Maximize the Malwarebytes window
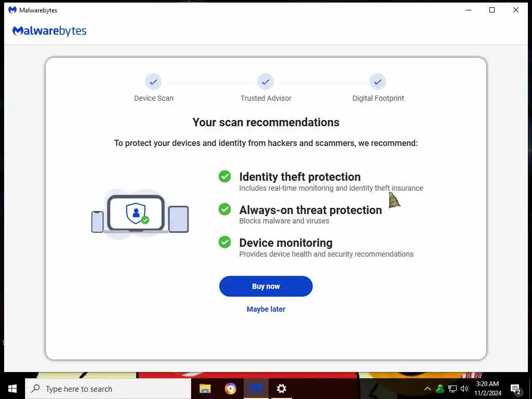The height and width of the screenshot is (399, 532). (x=492, y=10)
